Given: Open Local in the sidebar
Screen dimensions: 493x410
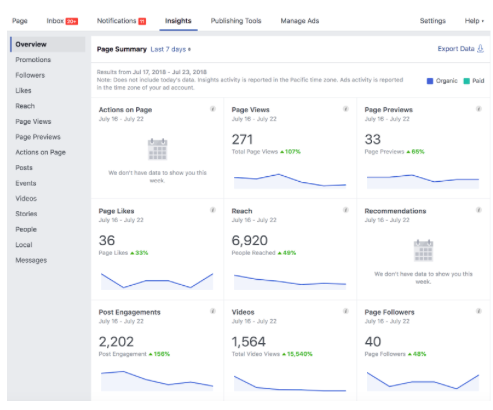Looking at the screenshot, I should pyautogui.click(x=24, y=245).
